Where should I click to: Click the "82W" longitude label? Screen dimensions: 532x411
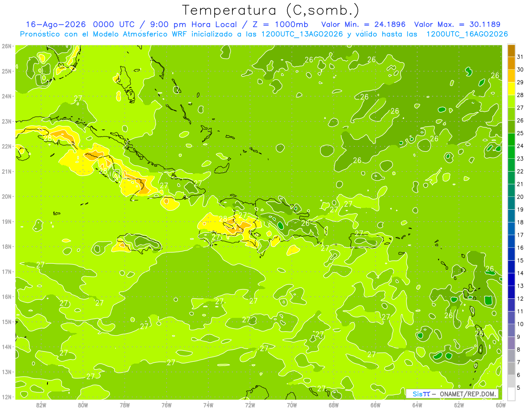pos(41,404)
